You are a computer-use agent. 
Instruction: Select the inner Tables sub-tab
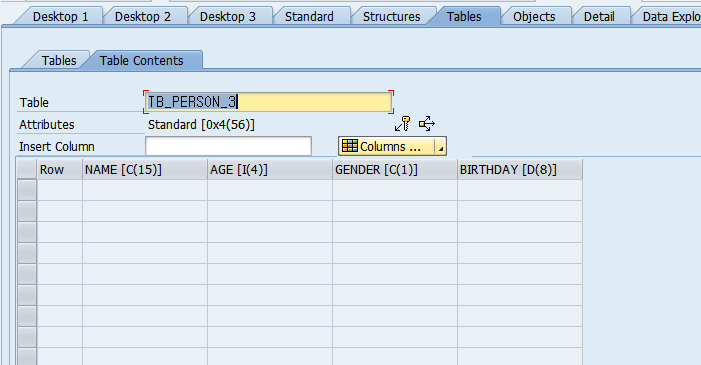pyautogui.click(x=59, y=60)
